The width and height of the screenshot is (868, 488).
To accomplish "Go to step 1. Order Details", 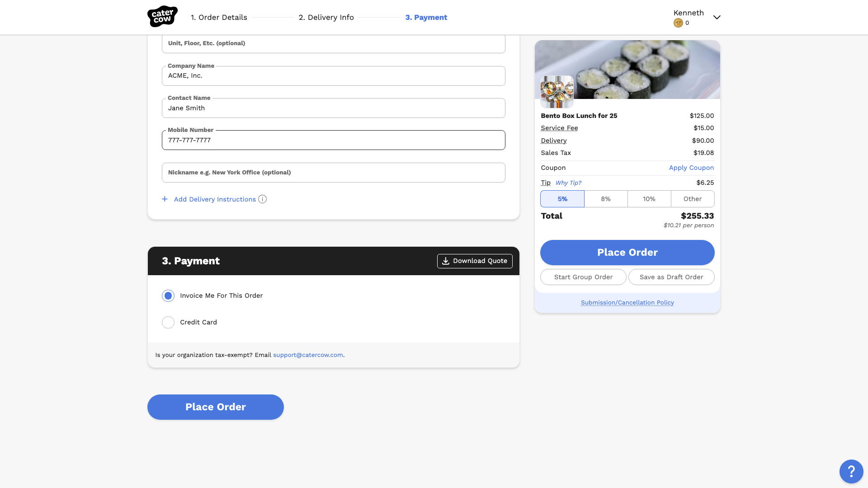I will coord(219,18).
